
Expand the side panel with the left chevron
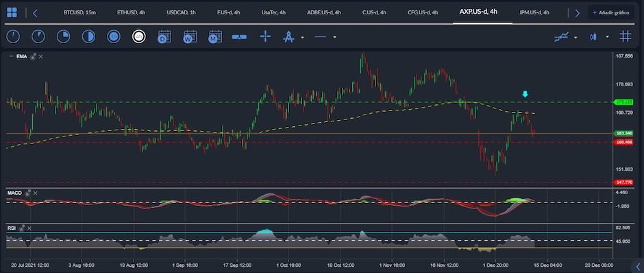(x=638, y=268)
